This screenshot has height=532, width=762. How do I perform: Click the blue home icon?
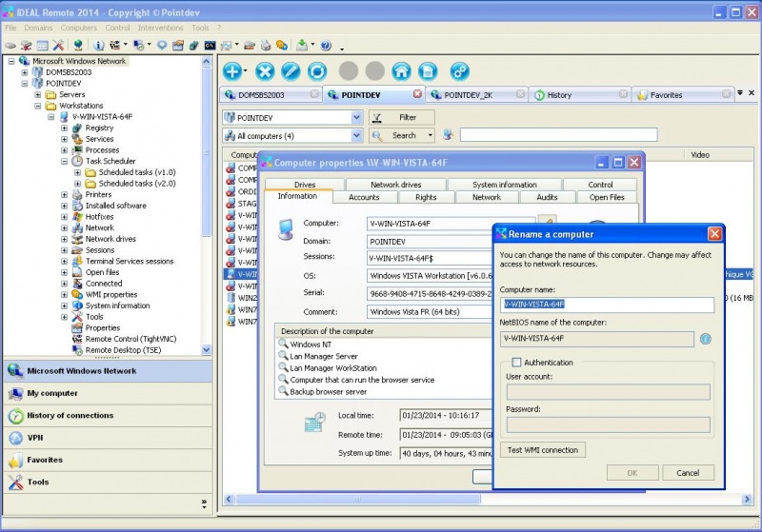click(401, 71)
